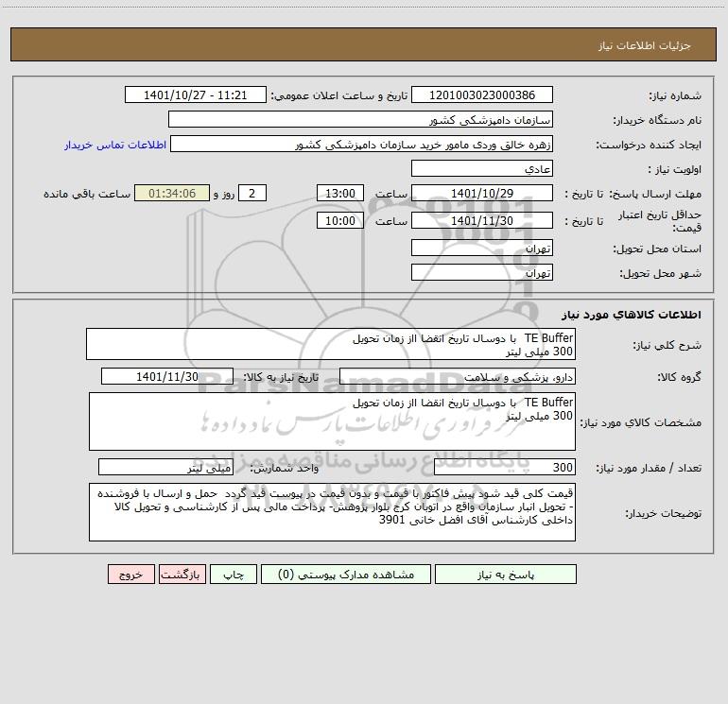Click the شرح کلی نیاز TE Buffer text box
This screenshot has width=728, height=704.
[x=331, y=344]
